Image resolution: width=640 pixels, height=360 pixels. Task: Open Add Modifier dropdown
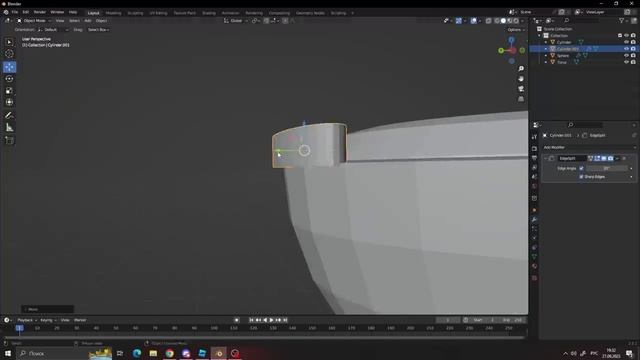coord(590,147)
